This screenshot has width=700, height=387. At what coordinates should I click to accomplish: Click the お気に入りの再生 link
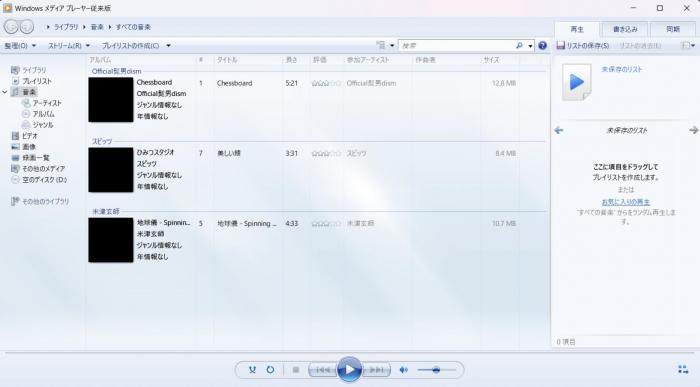coord(625,202)
